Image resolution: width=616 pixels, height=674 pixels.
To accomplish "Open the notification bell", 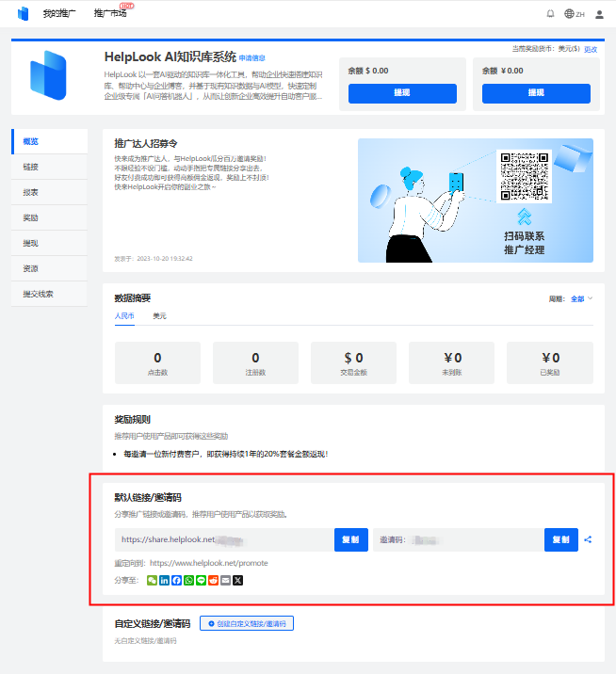I will tap(550, 14).
